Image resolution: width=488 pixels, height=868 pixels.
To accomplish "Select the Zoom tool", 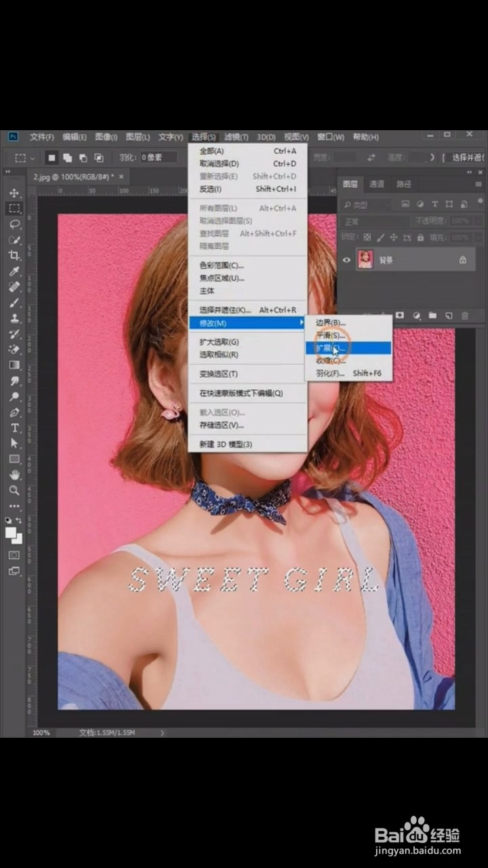I will (x=14, y=490).
